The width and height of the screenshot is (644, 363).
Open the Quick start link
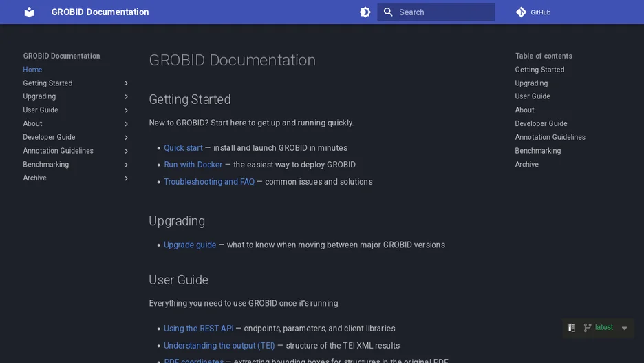click(183, 148)
